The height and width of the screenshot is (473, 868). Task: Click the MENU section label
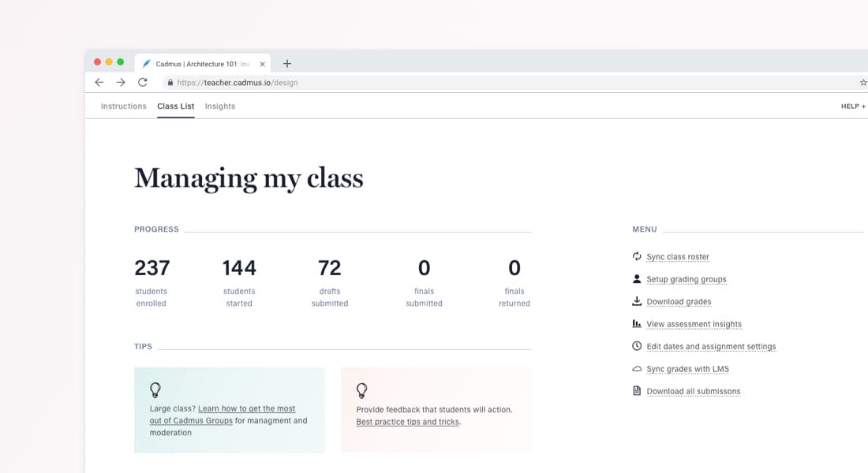point(645,229)
